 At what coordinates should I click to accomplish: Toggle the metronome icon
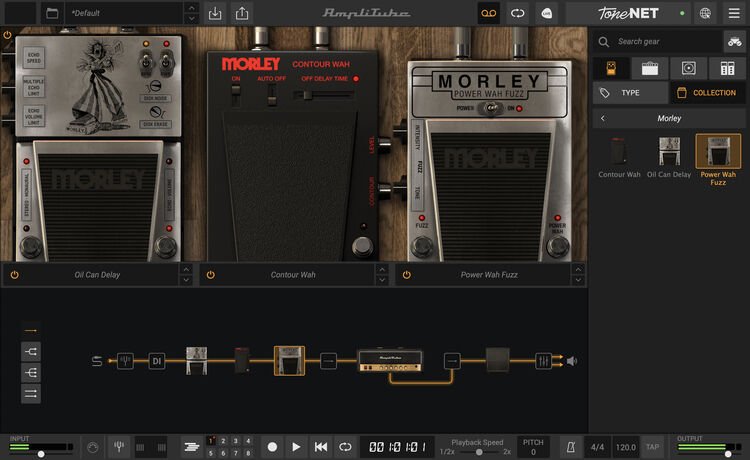coord(569,446)
